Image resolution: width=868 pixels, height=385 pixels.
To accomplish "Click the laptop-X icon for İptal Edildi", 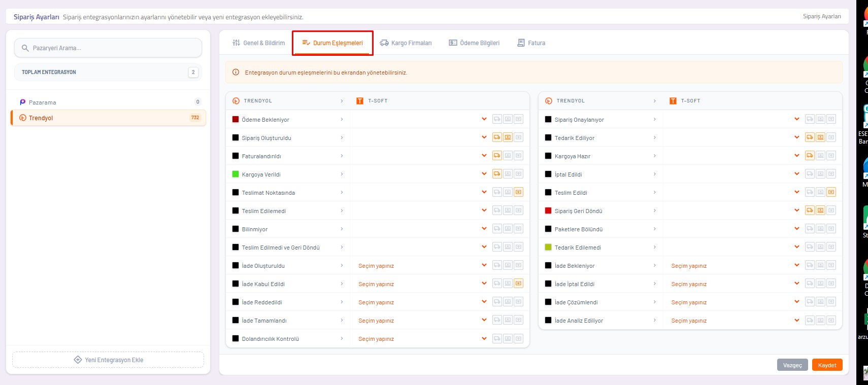I will coord(820,174).
